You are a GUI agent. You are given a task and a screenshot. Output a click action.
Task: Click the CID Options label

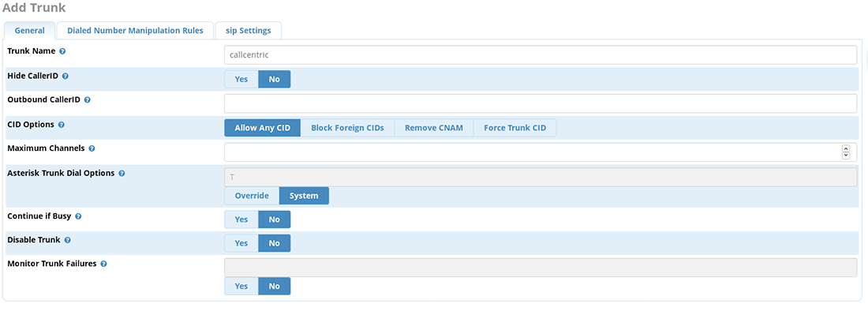coord(31,125)
